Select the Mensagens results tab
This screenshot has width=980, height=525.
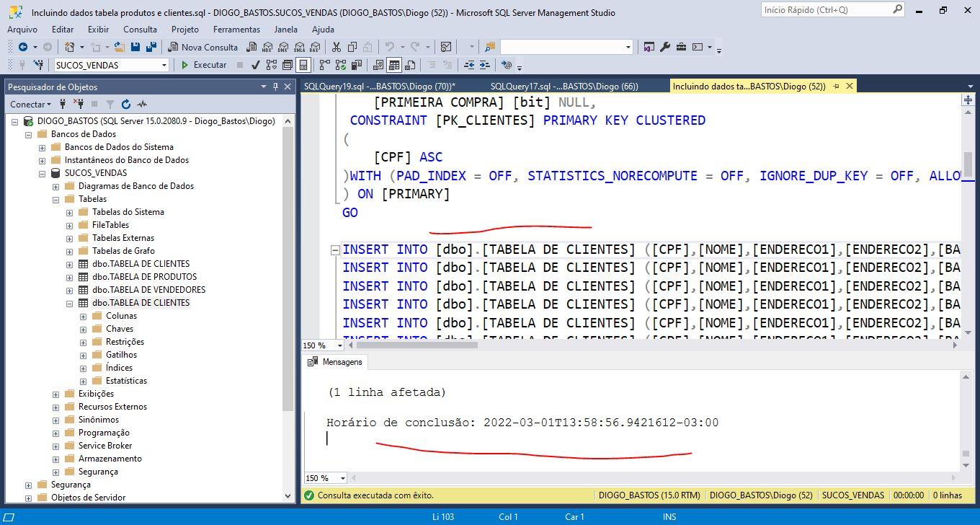click(x=335, y=362)
